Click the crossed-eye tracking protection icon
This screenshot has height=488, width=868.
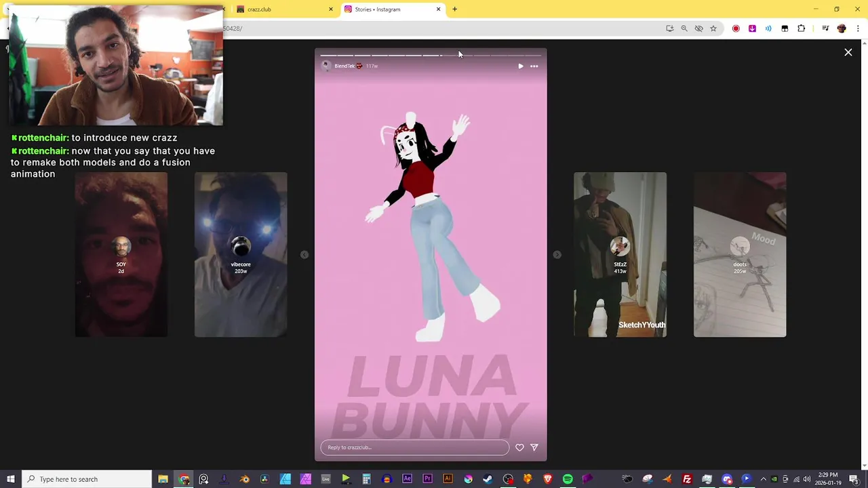click(x=698, y=28)
